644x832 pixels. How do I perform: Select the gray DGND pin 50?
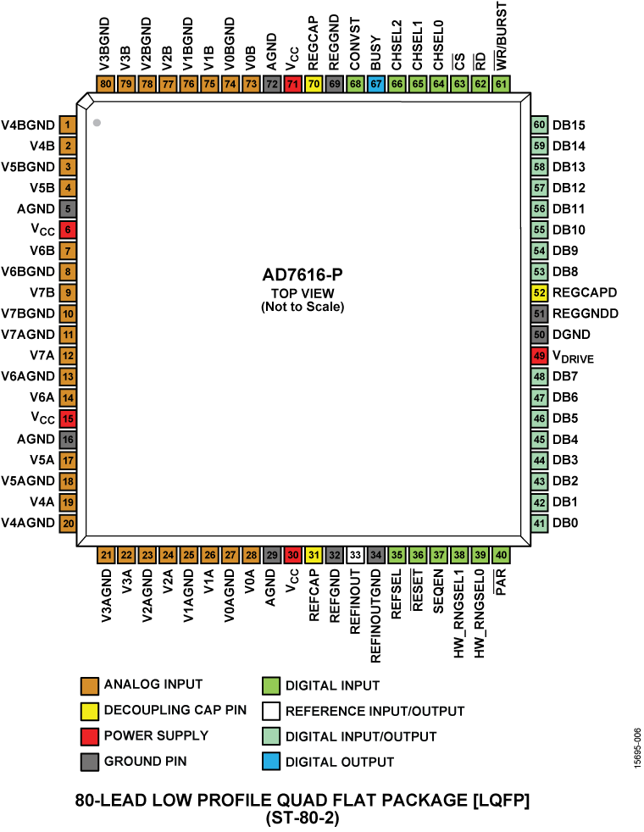point(539,335)
